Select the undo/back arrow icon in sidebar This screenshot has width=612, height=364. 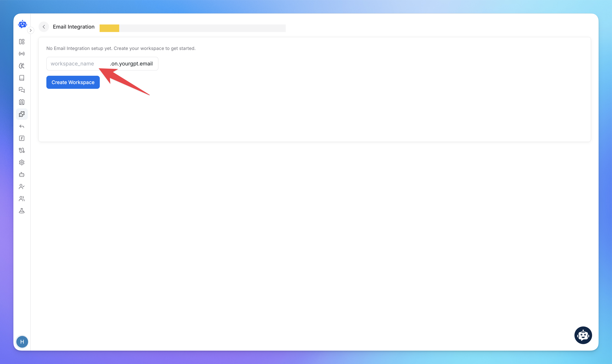(22, 126)
